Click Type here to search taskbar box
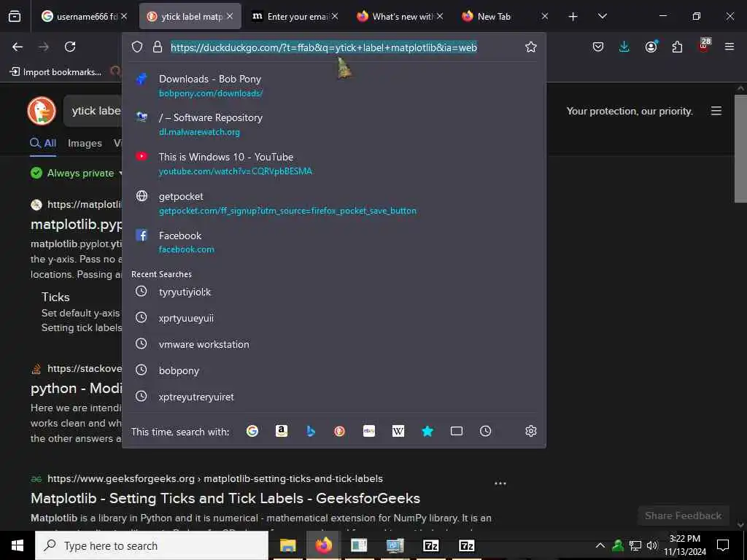 point(152,545)
